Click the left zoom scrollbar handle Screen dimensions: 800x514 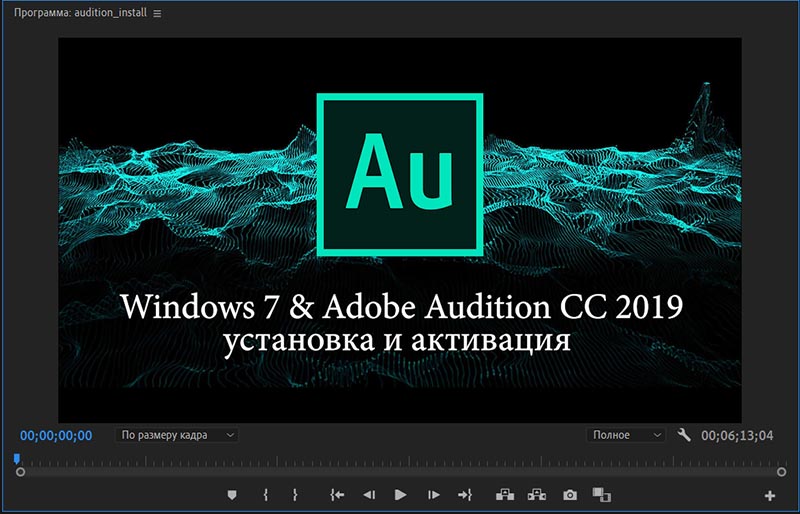(x=20, y=472)
